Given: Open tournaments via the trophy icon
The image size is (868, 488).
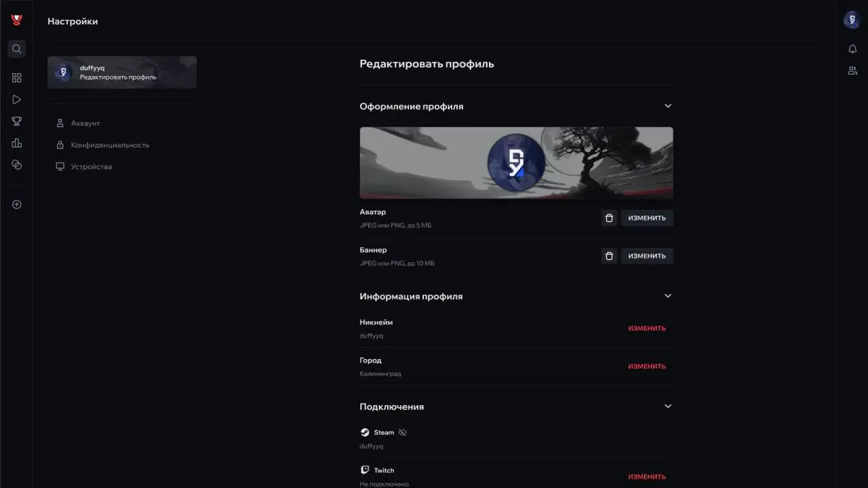Looking at the screenshot, I should (17, 121).
